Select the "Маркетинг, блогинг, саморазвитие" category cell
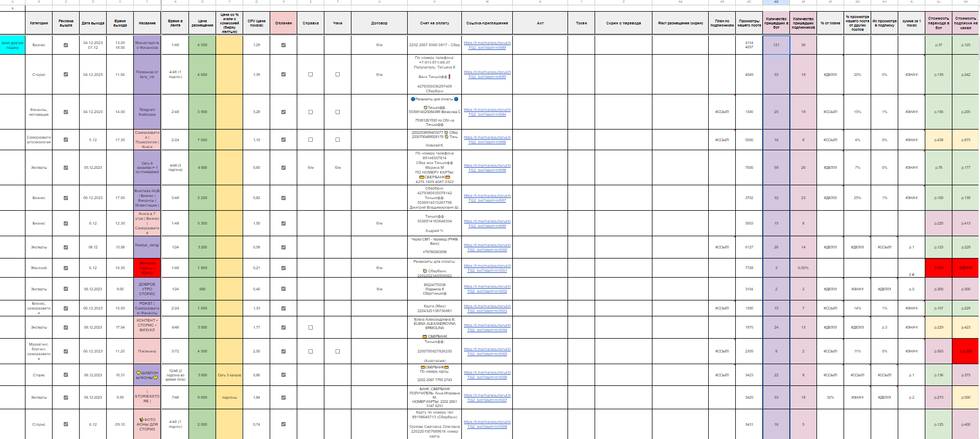 [x=39, y=351]
